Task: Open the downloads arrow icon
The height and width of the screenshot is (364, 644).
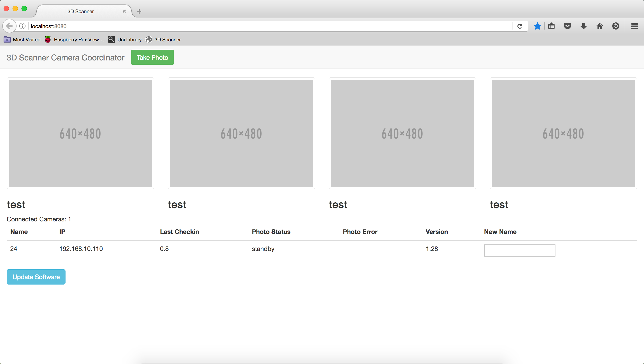Action: tap(583, 26)
